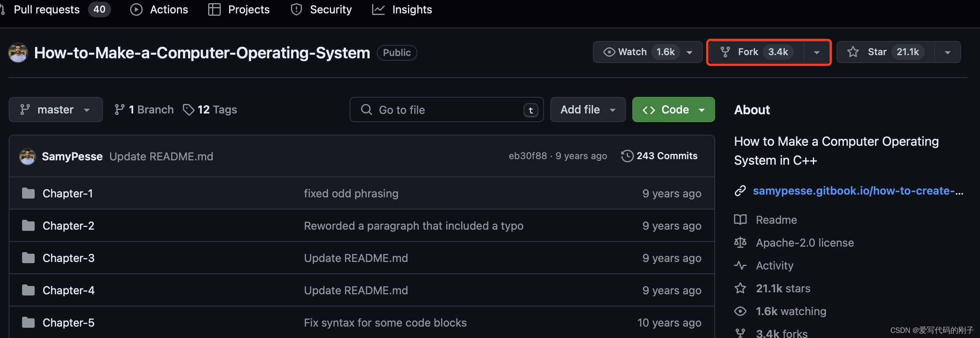Screen dimensions: 980x338
Task: Click the Chapter-5 folder icon
Action: (28, 323)
